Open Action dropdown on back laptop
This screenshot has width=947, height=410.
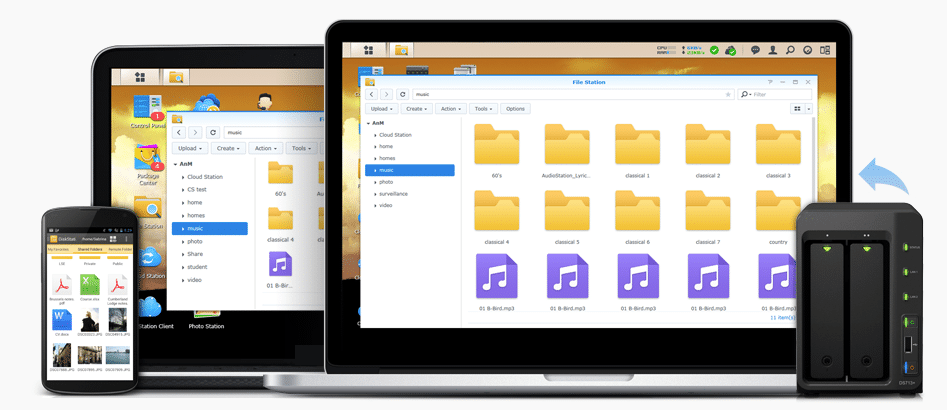(267, 148)
